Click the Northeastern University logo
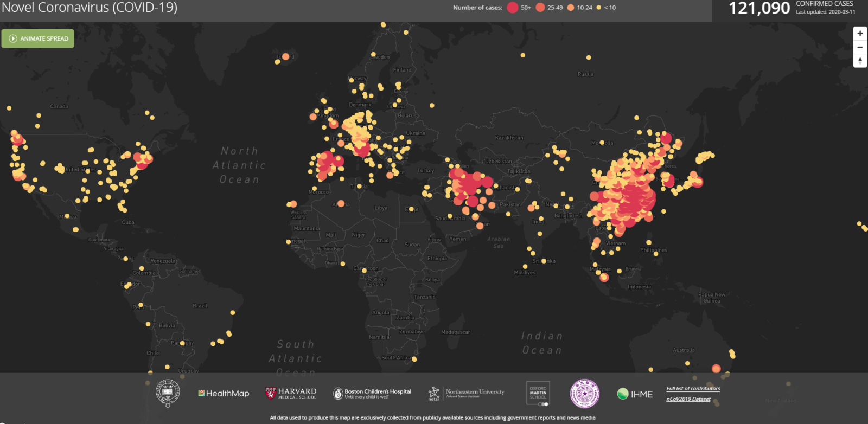 pos(467,393)
